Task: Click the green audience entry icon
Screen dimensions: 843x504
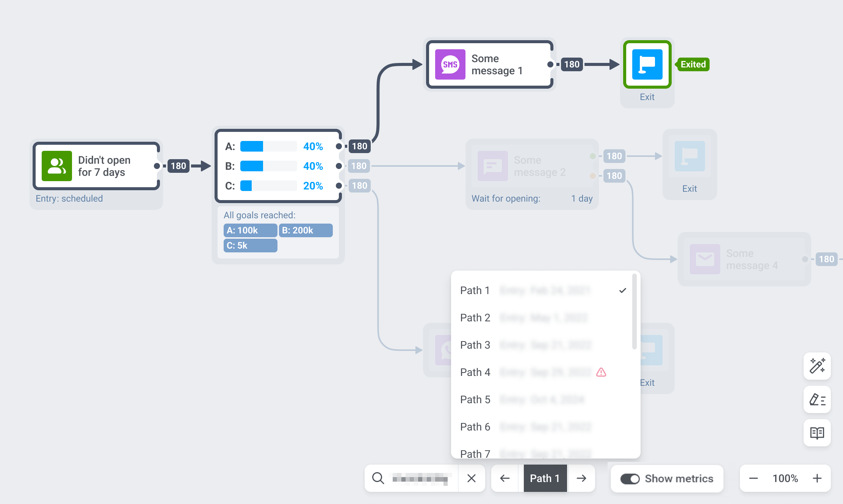Action: [x=57, y=166]
